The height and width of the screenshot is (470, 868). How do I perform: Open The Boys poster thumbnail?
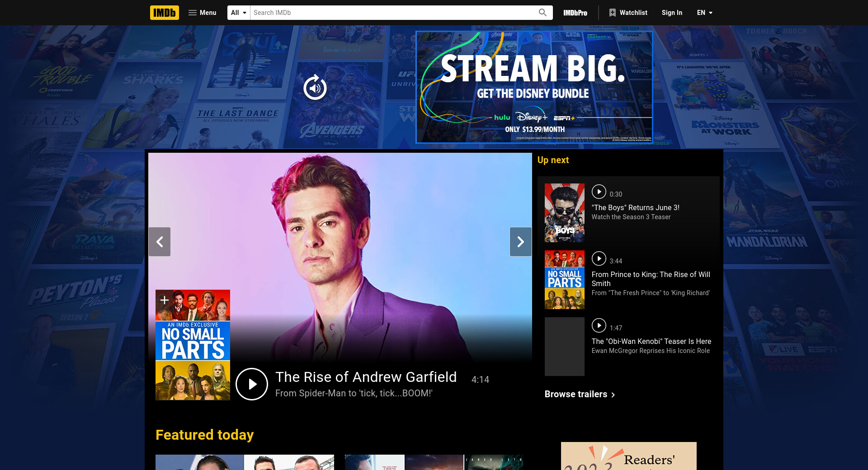(x=565, y=213)
